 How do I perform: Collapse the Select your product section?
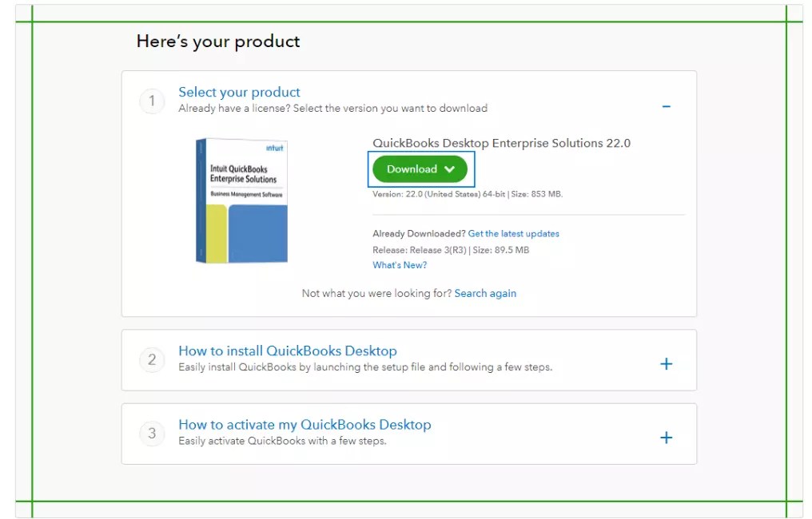pos(667,106)
